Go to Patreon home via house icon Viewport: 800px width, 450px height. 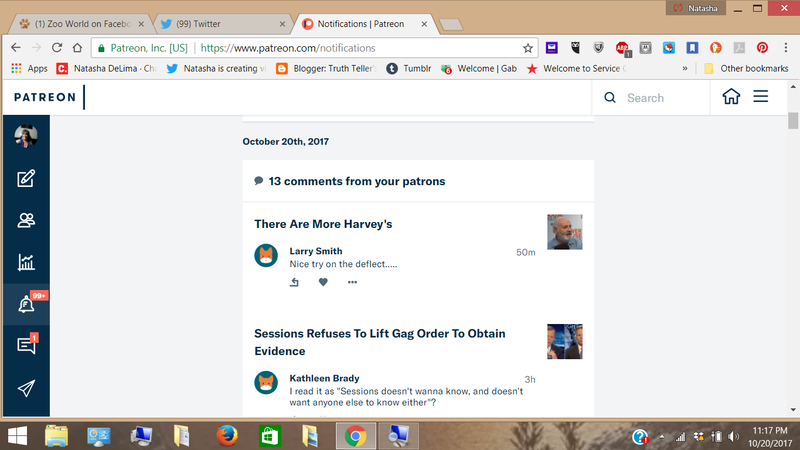click(731, 97)
